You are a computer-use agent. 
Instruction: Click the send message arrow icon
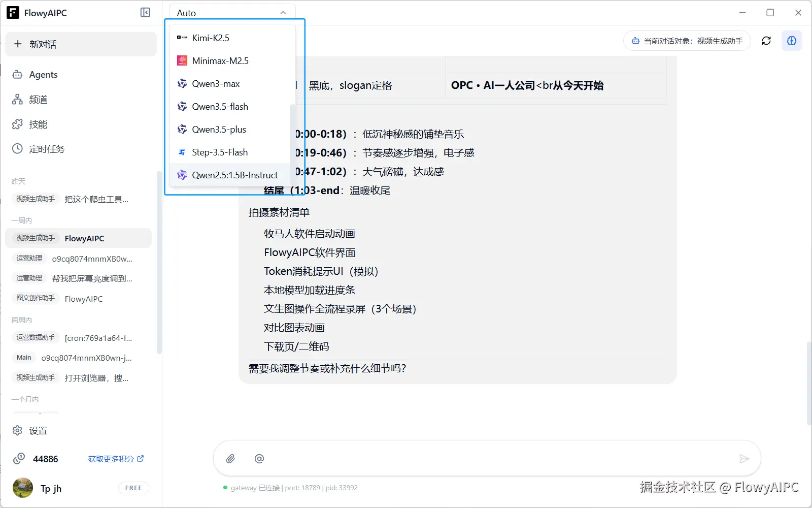744,459
